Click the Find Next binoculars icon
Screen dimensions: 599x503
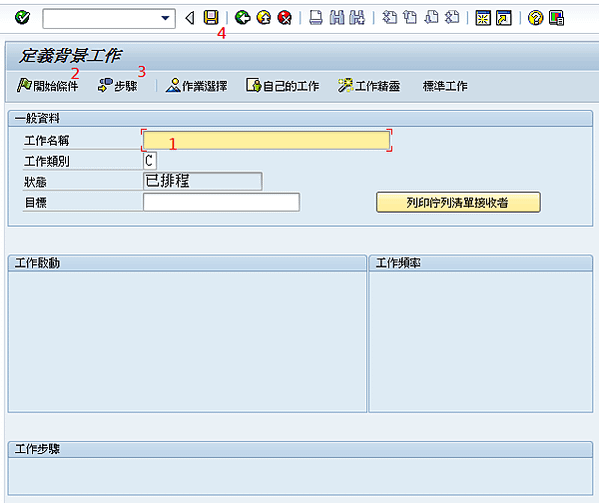(357, 18)
